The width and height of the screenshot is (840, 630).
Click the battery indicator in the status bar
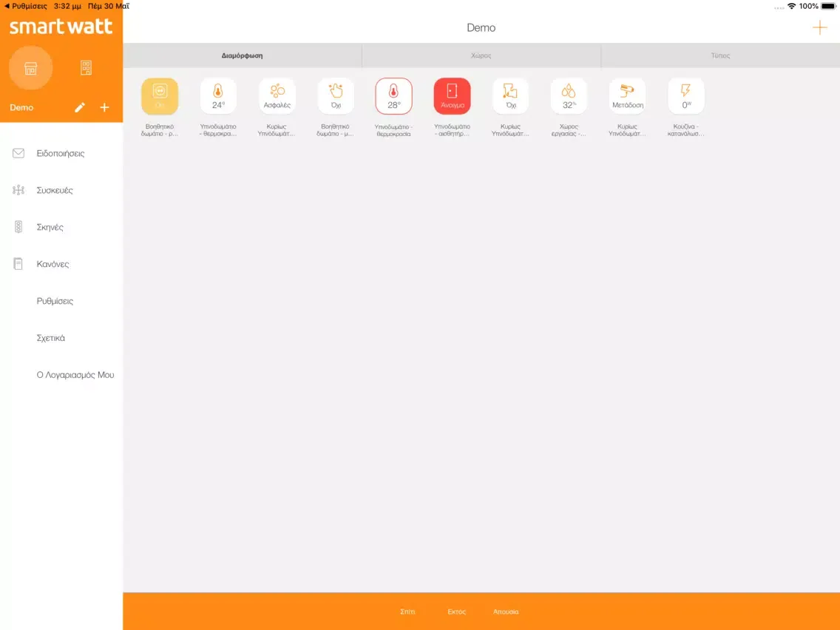tap(828, 6)
